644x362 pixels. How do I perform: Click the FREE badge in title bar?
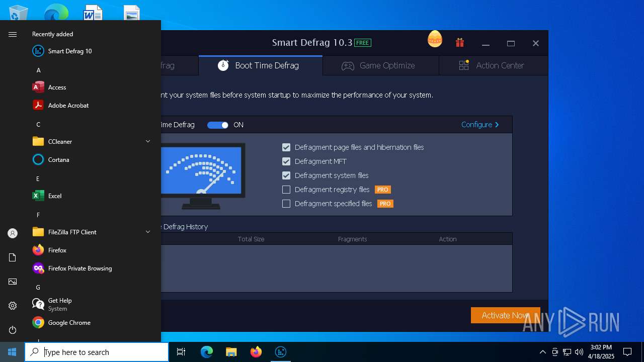363,43
